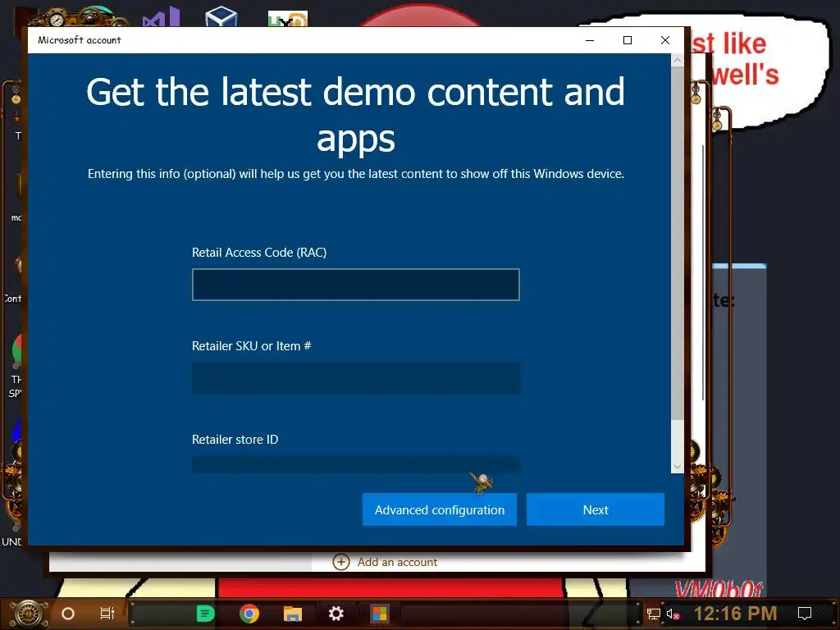Open Cortana search circle in taskbar
This screenshot has height=630, width=840.
pos(68,614)
